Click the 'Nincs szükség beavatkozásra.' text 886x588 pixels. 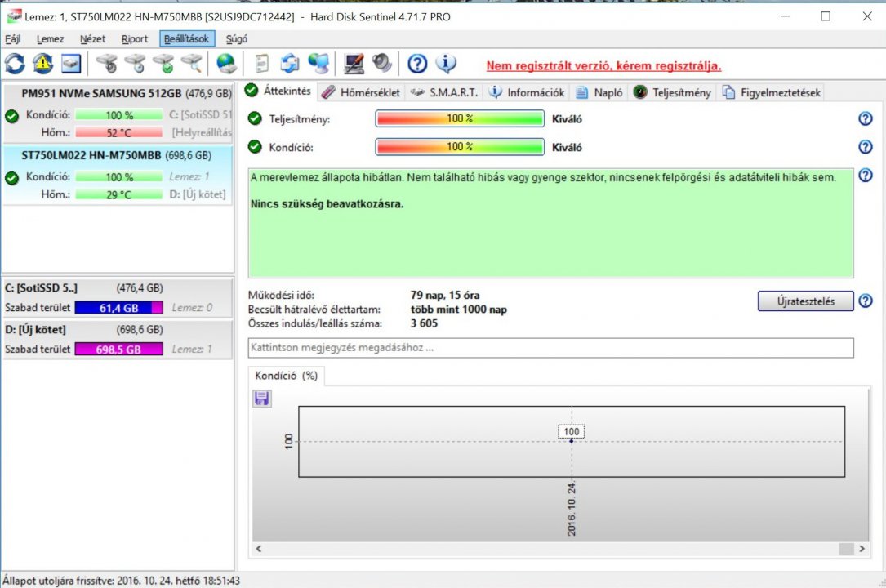(327, 204)
